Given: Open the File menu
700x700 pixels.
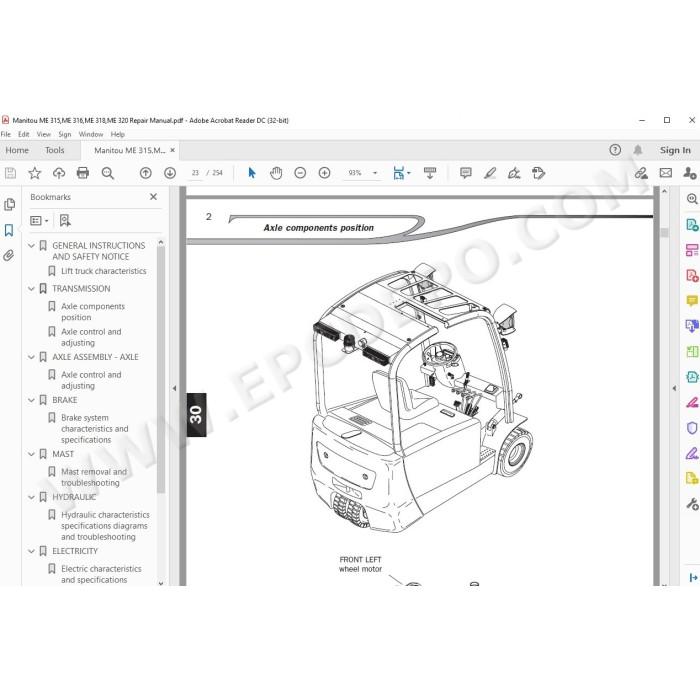Looking at the screenshot, I should coord(5,134).
